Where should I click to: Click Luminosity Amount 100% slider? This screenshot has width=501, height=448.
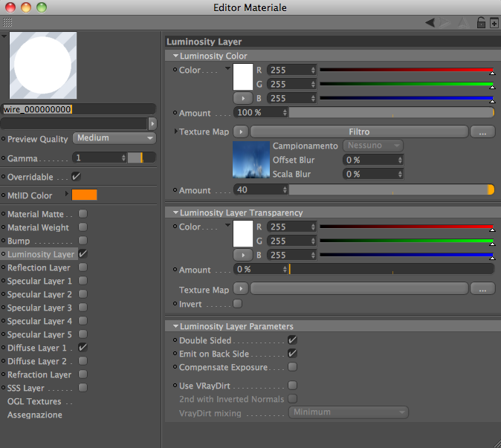pos(392,112)
